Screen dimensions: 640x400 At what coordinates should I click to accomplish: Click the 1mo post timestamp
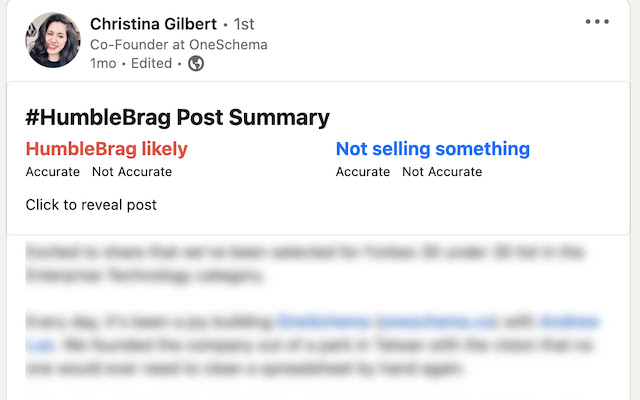103,64
